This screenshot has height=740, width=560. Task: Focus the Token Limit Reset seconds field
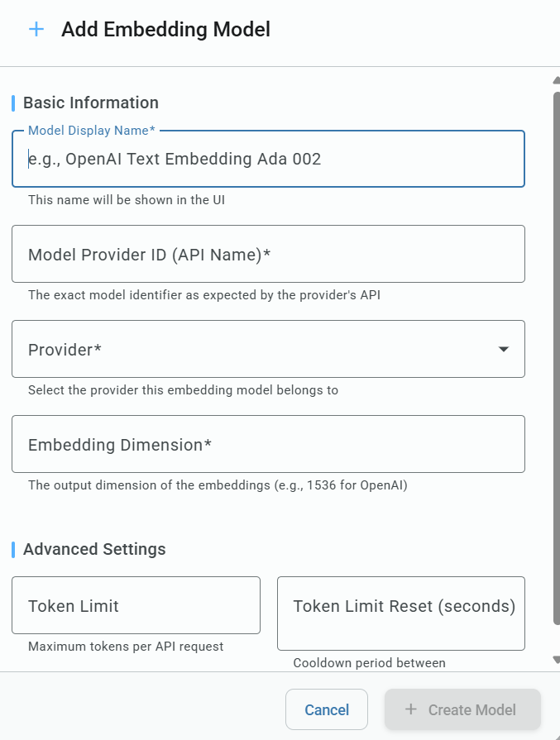click(400, 613)
